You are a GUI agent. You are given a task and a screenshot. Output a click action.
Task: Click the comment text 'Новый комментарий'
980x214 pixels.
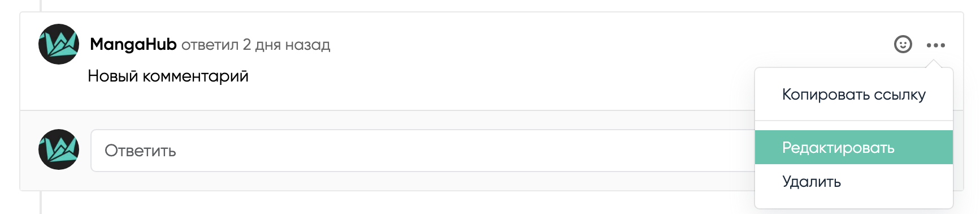coord(168,76)
